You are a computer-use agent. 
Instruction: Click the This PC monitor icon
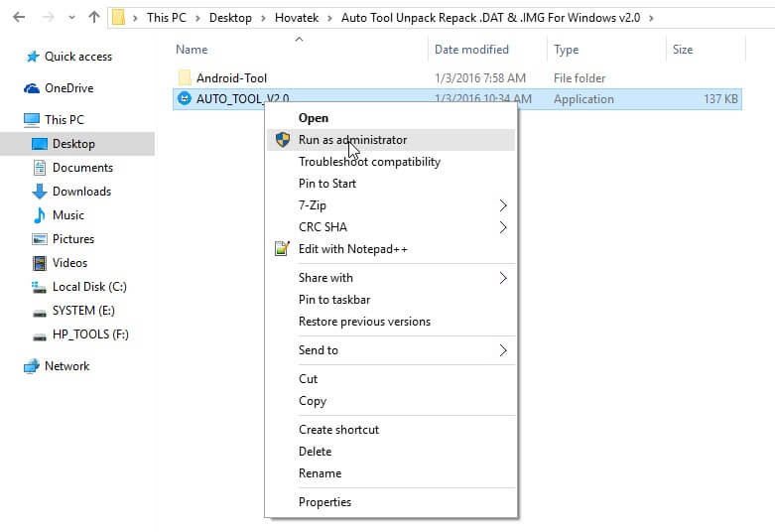pyautogui.click(x=32, y=120)
